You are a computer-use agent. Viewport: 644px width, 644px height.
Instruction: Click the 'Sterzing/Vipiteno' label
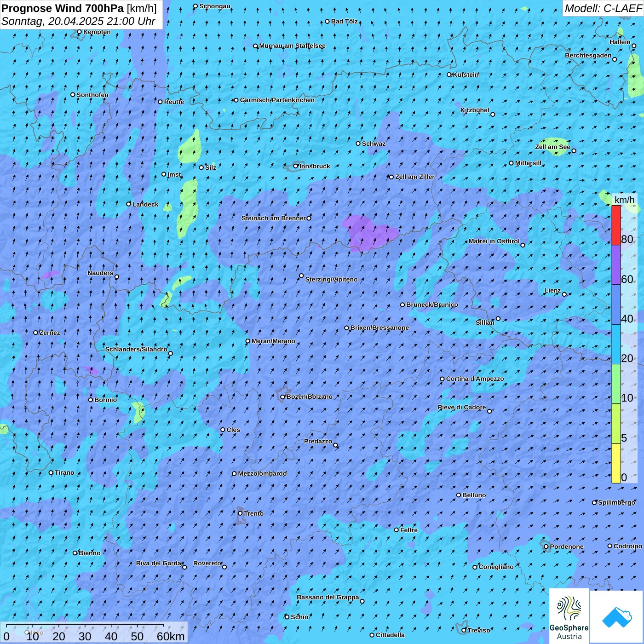click(x=331, y=279)
